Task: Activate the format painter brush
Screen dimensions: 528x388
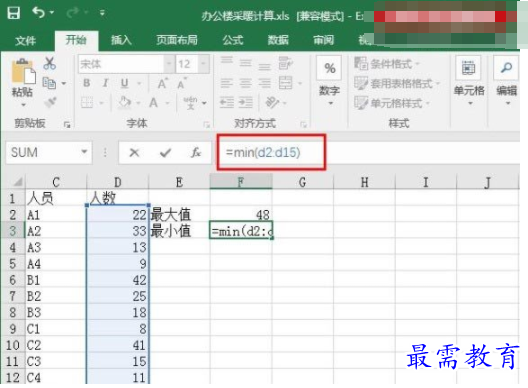Action: tap(50, 102)
